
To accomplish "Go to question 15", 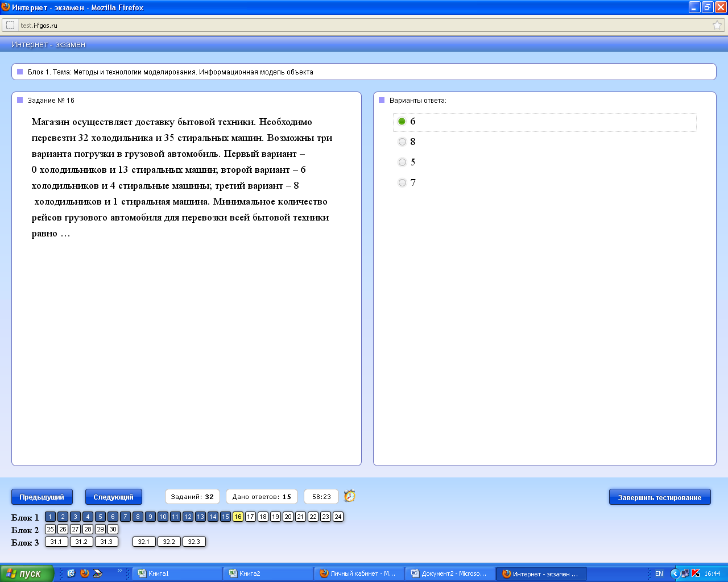I will coord(225,517).
